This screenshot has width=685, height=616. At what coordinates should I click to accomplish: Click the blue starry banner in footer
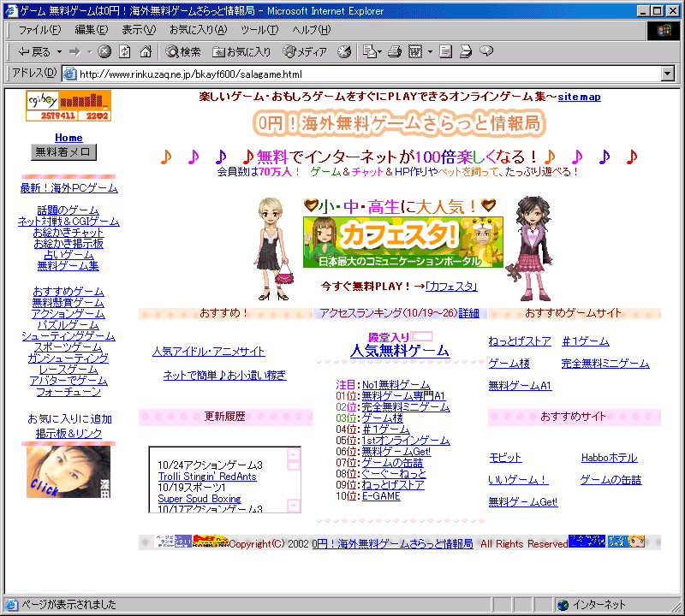click(587, 541)
